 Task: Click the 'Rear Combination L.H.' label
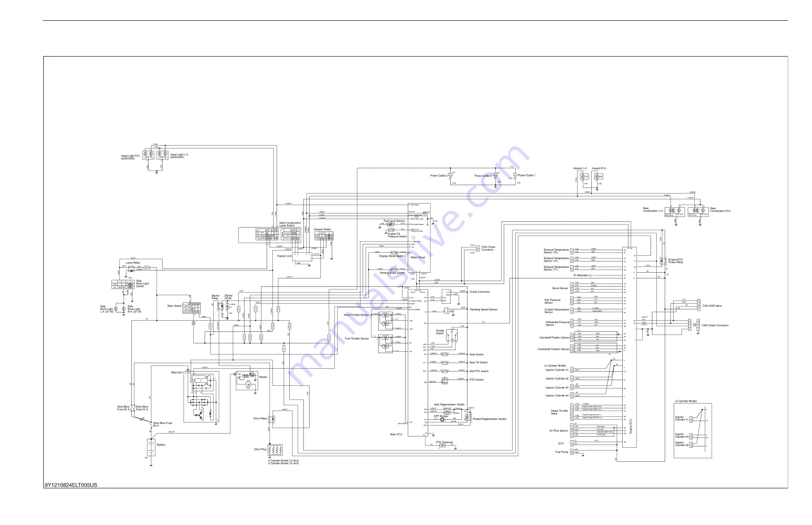tap(653, 209)
